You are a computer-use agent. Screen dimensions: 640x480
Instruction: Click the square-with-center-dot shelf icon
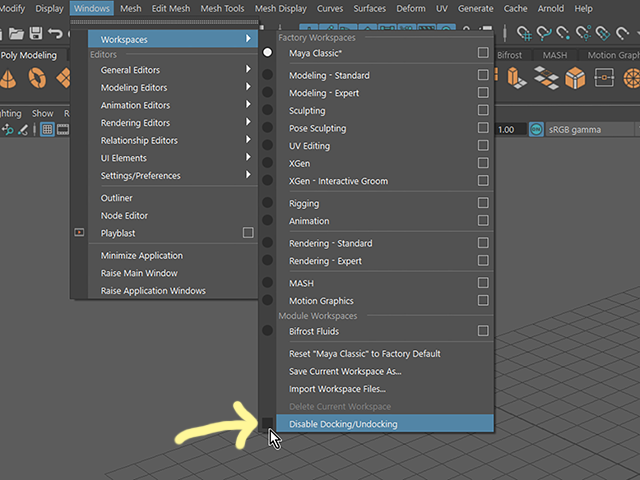[x=604, y=78]
